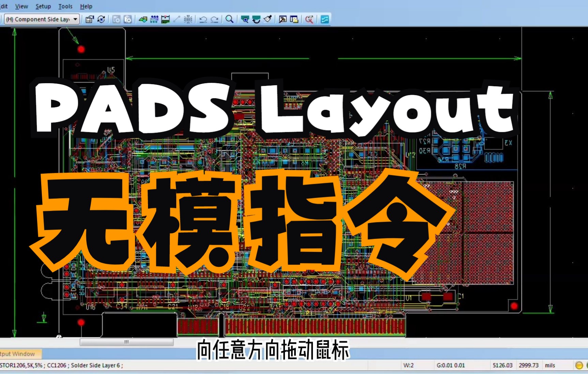The height and width of the screenshot is (374, 588).
Task: Click the Board view eye icon
Action: tap(245, 19)
